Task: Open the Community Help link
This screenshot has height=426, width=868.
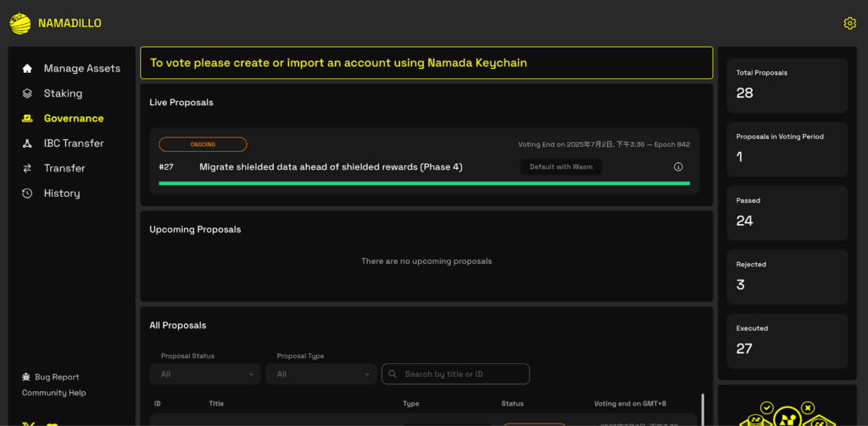Action: [53, 393]
